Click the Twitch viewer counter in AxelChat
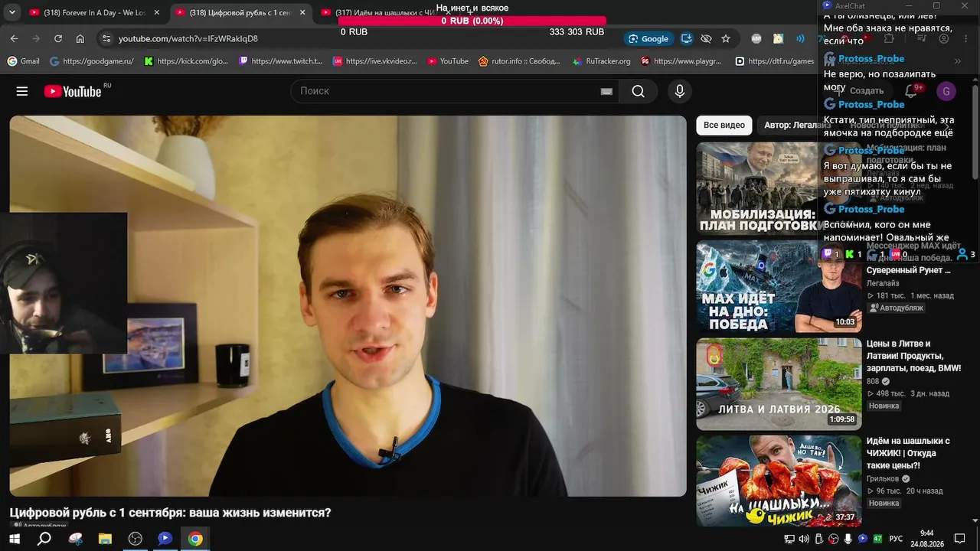980x551 pixels. 831,254
